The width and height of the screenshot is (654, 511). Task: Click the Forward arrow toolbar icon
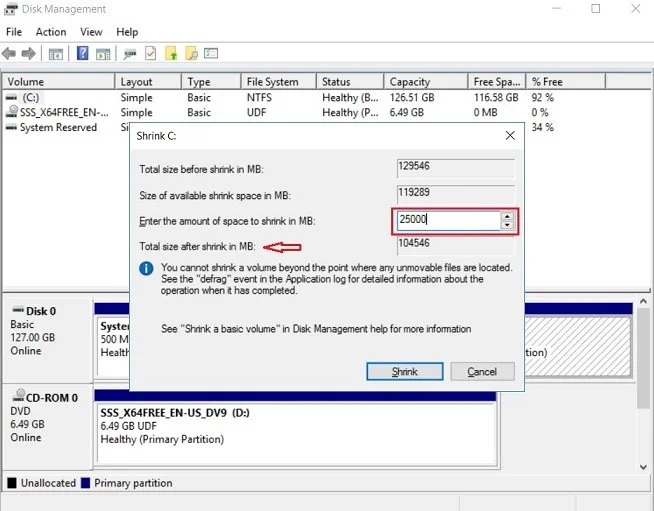(x=30, y=53)
